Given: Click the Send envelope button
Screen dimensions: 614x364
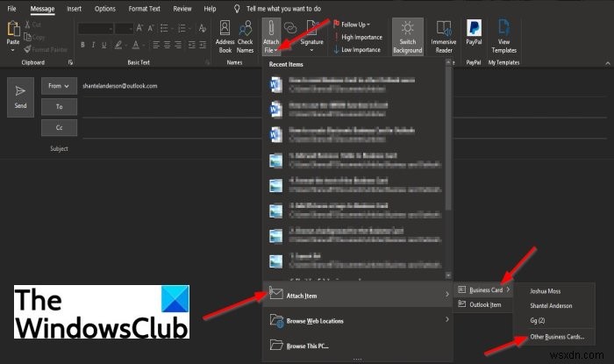Looking at the screenshot, I should [20, 97].
